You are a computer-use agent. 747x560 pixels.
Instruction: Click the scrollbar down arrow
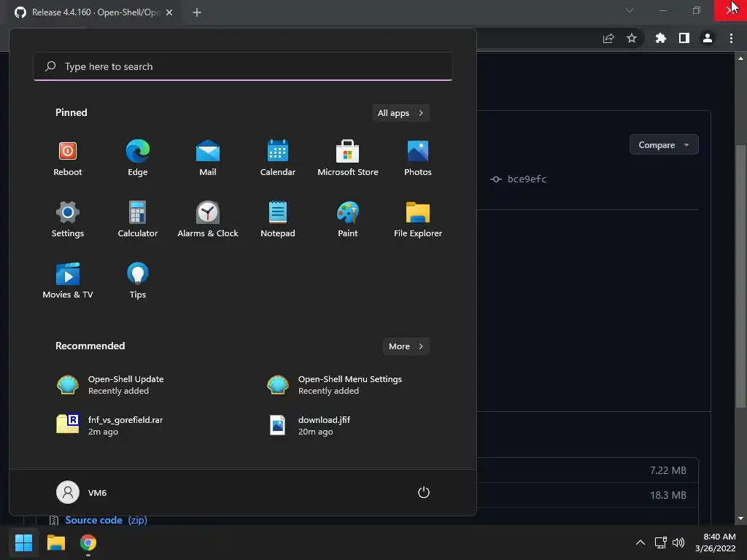(740, 518)
